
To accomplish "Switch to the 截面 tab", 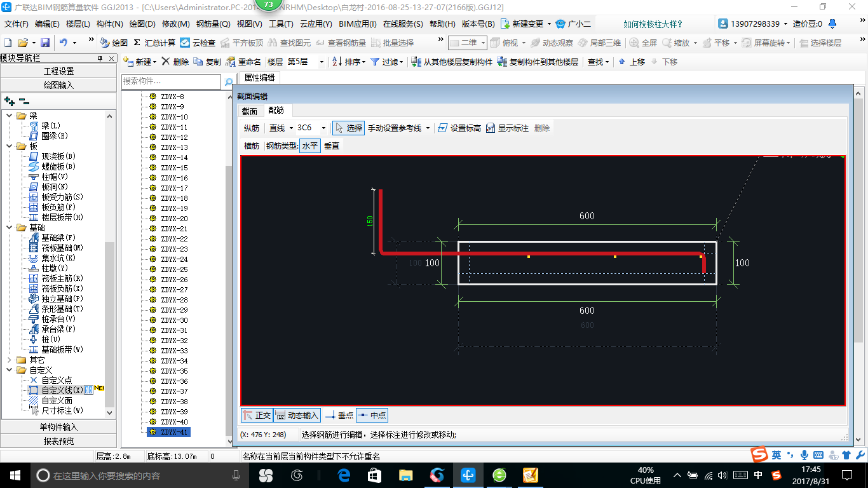I will pos(249,111).
